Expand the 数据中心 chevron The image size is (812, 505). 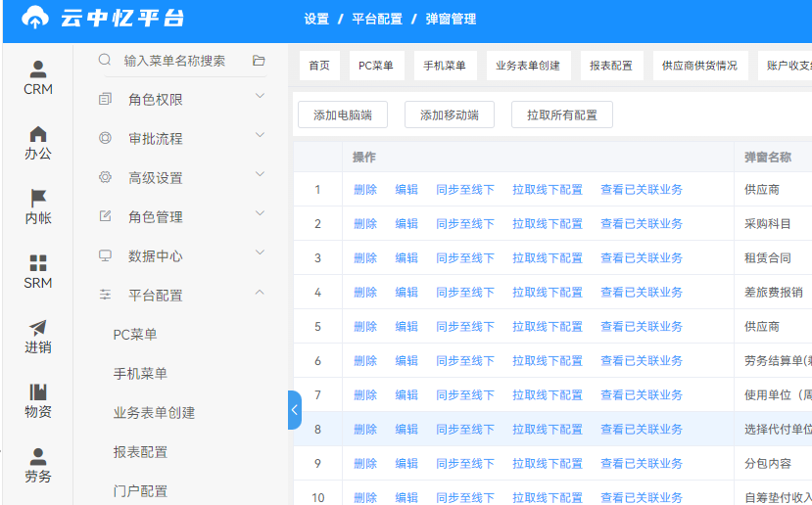[x=260, y=252]
